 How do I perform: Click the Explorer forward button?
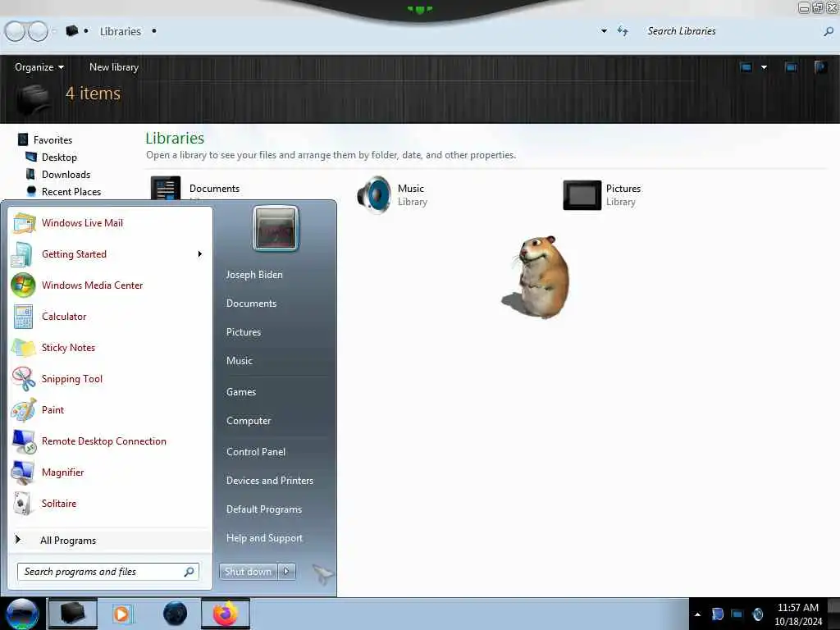(38, 31)
